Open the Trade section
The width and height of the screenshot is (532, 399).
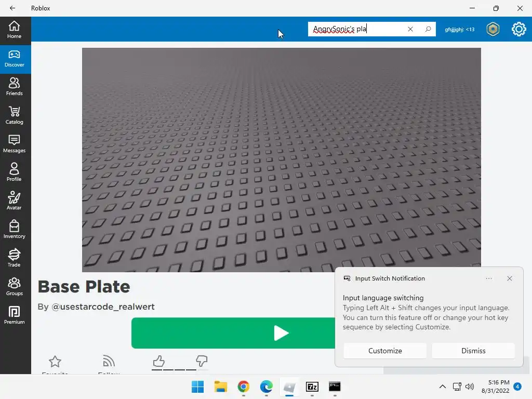[x=14, y=258]
